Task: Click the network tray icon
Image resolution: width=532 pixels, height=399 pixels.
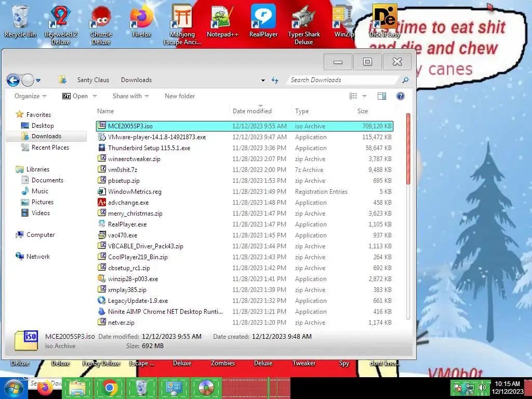Action: tap(470, 388)
